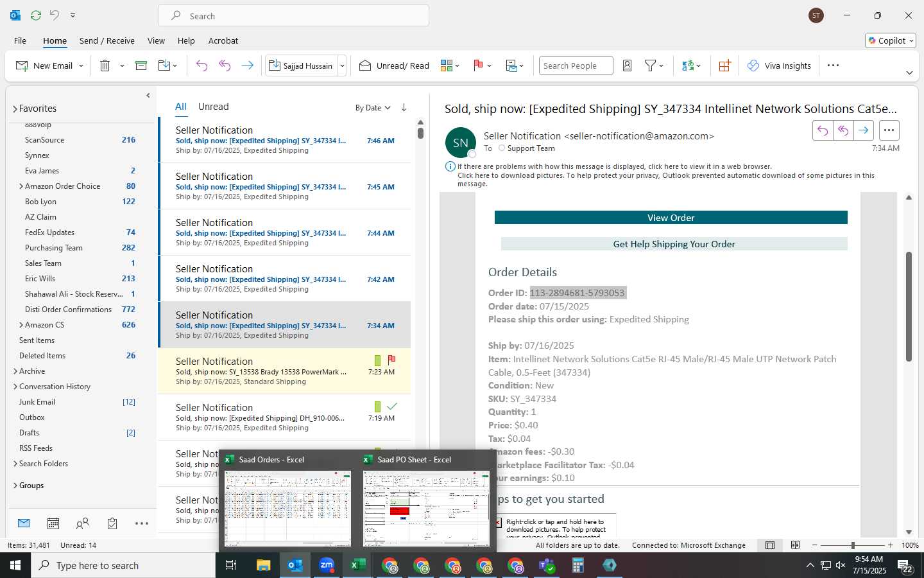Open Follow Up flag dropdown
This screenshot has height=578, width=924.
click(x=482, y=66)
